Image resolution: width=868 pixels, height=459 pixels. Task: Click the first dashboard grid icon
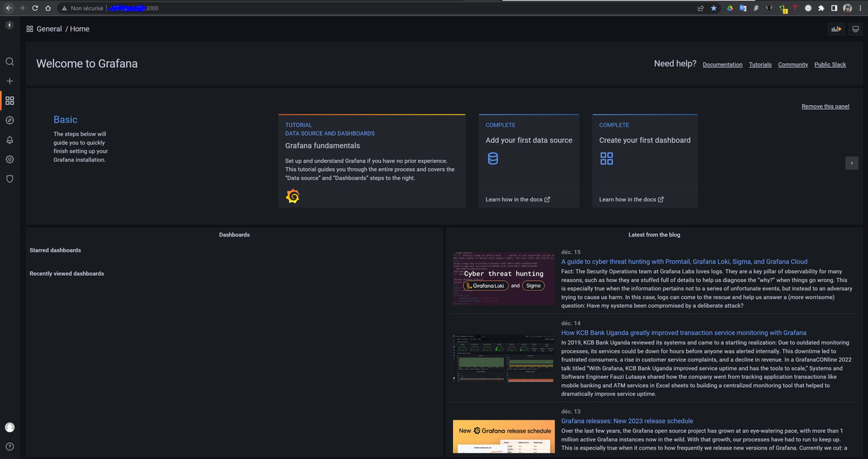tap(606, 159)
